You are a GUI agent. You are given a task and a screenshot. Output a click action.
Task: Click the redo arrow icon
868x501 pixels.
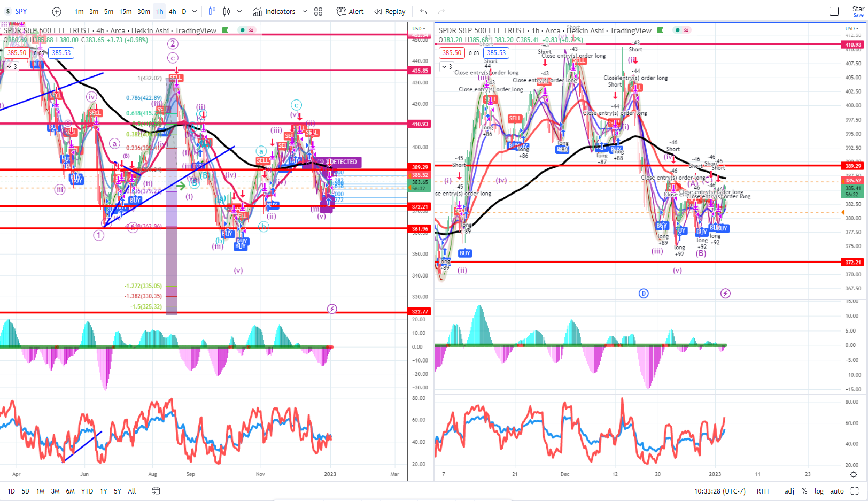(x=441, y=11)
